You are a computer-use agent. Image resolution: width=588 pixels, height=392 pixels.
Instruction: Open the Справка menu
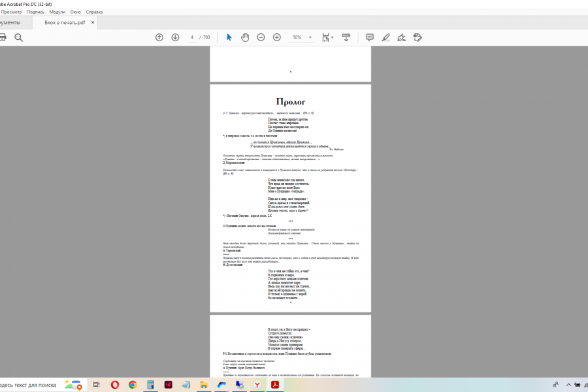coord(94,12)
